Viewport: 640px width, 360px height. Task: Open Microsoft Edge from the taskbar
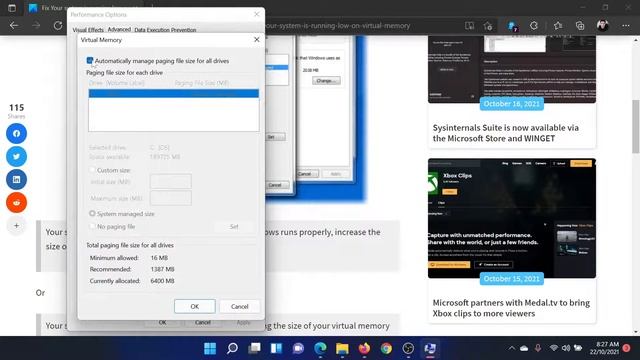[x=320, y=348]
